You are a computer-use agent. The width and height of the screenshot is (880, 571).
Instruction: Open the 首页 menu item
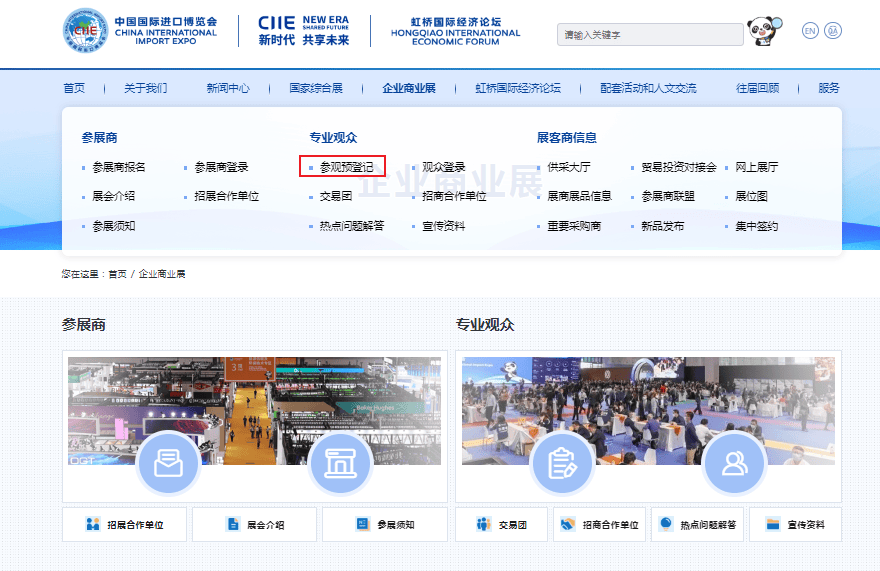pyautogui.click(x=74, y=88)
